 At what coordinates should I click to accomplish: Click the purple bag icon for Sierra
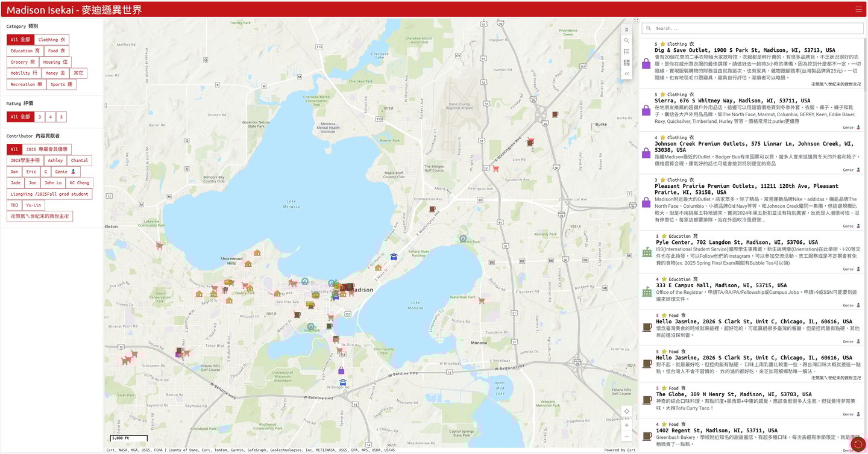[x=646, y=110]
